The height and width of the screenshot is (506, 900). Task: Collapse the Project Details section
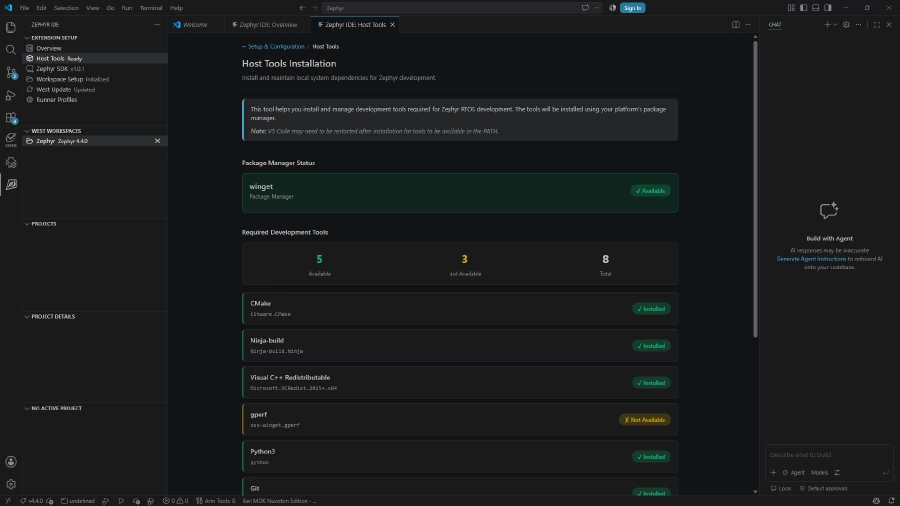tap(27, 317)
